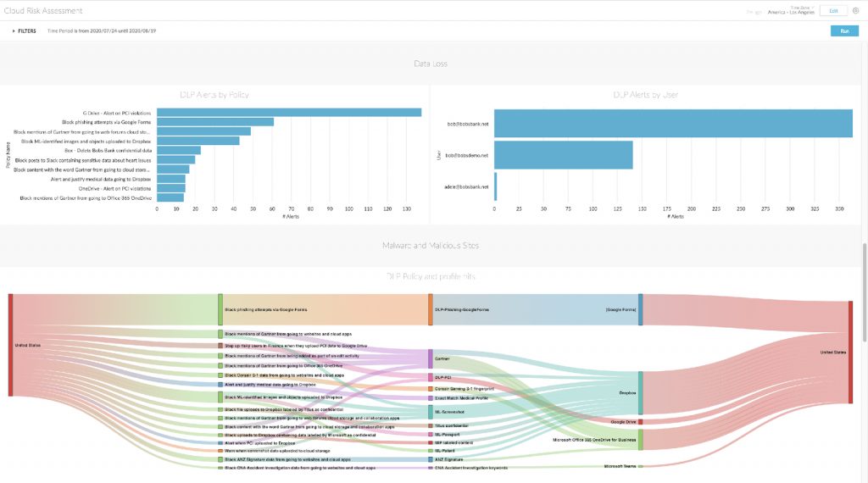Click the 'Block Corsair S-1 data' policy node
Viewport: 868px width, 483px height.
pos(220,375)
